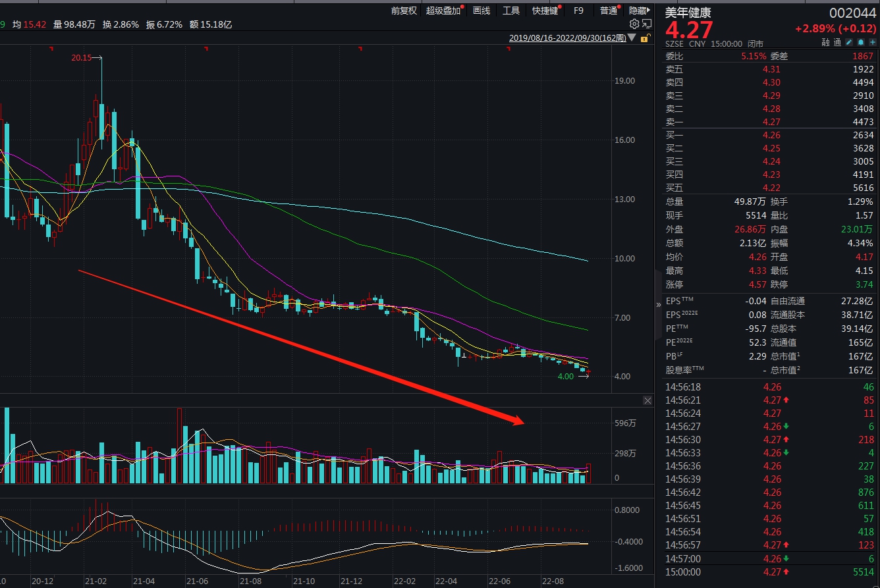Click the 均 15.42 average readout
880x588 pixels.
click(x=29, y=24)
